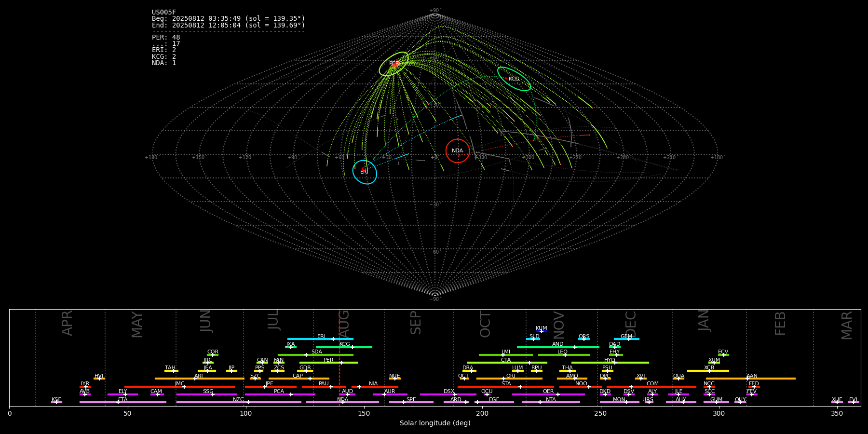Click the LEO shower bar in the timeline

[x=564, y=355]
